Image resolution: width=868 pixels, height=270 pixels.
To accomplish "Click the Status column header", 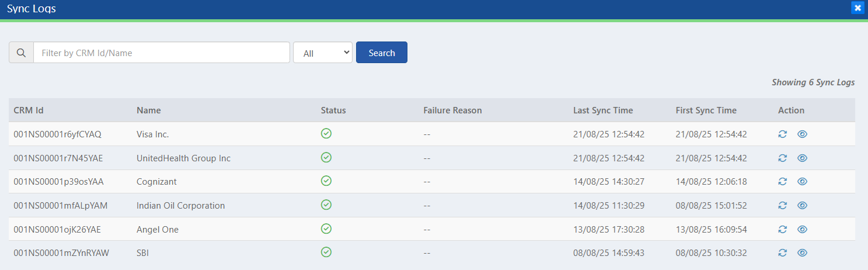I will click(x=333, y=110).
